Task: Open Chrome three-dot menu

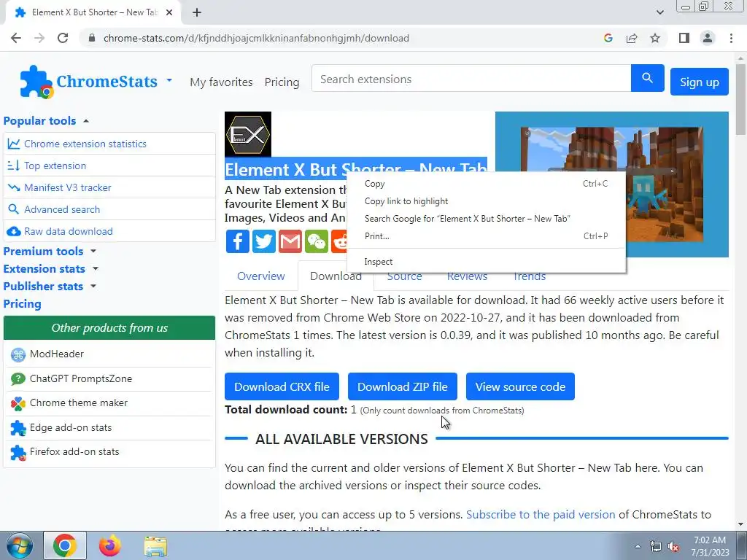Action: point(731,38)
